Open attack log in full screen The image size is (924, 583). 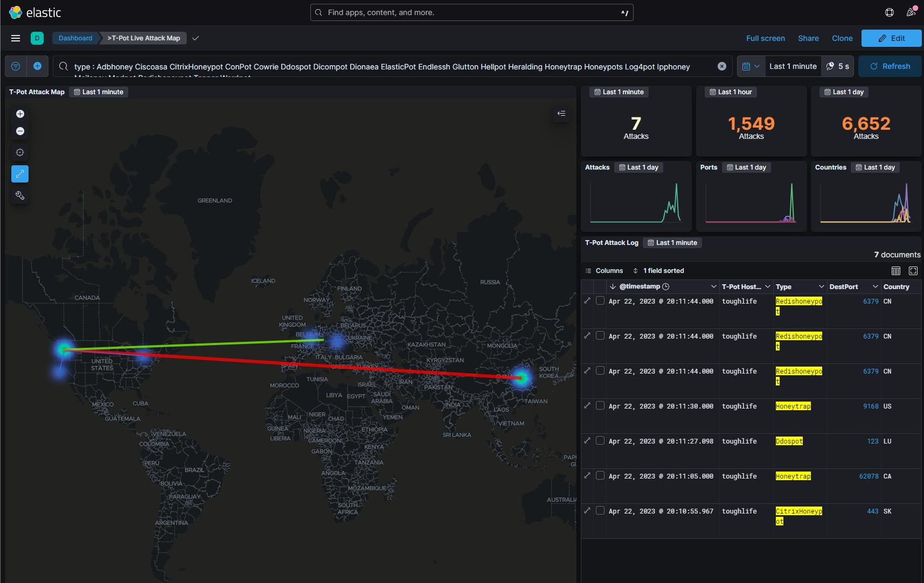pos(913,271)
